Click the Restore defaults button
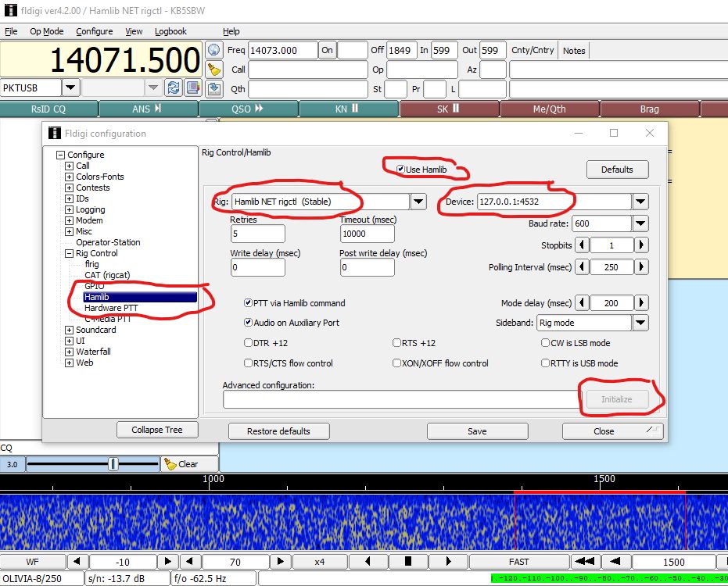 click(x=278, y=431)
